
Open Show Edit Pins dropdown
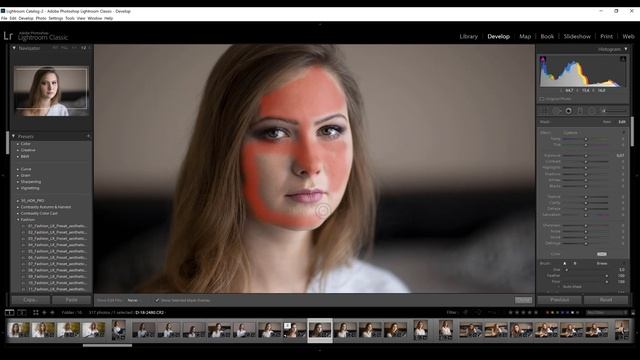click(x=133, y=300)
